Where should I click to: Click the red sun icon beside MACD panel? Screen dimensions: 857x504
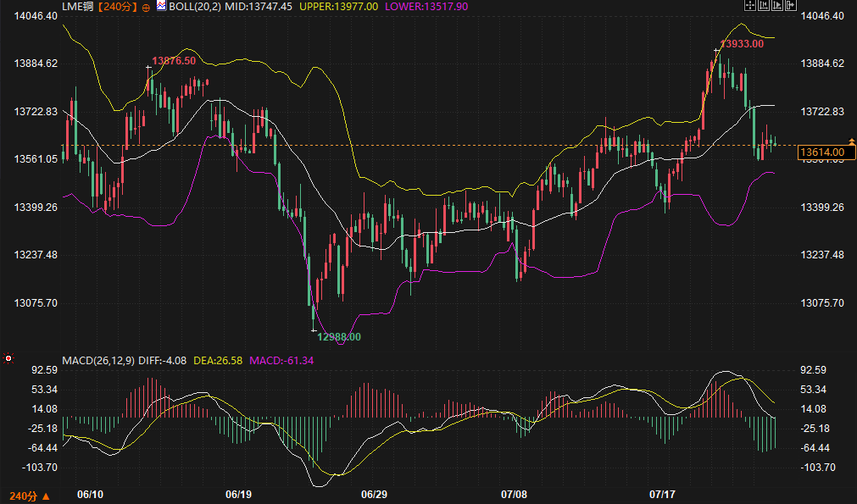pos(8,358)
